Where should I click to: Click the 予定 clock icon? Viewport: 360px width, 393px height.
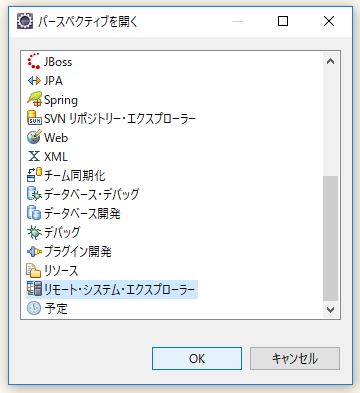click(x=34, y=308)
